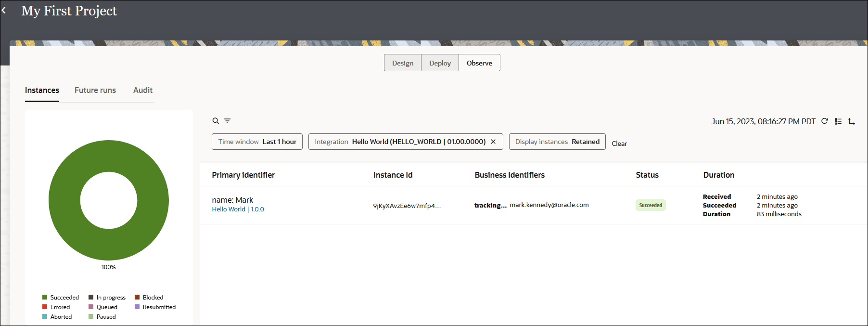Click the Jun 15, 2023 timestamp
The image size is (868, 326).
(764, 121)
